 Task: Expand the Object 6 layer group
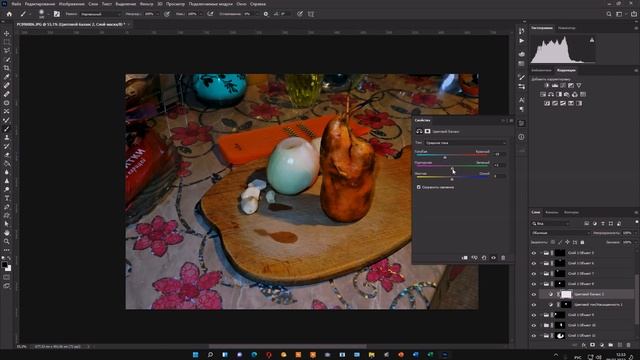point(541,263)
